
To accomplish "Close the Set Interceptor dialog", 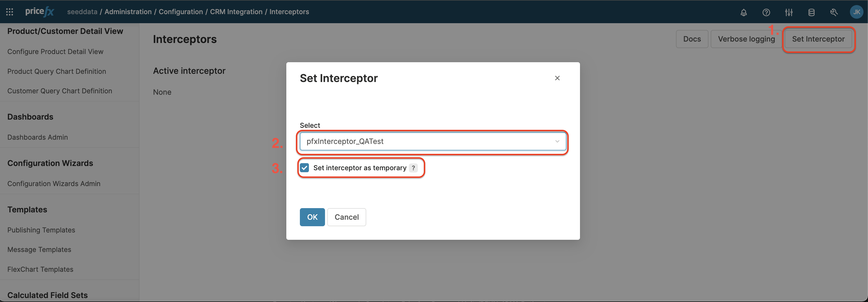I will 557,78.
